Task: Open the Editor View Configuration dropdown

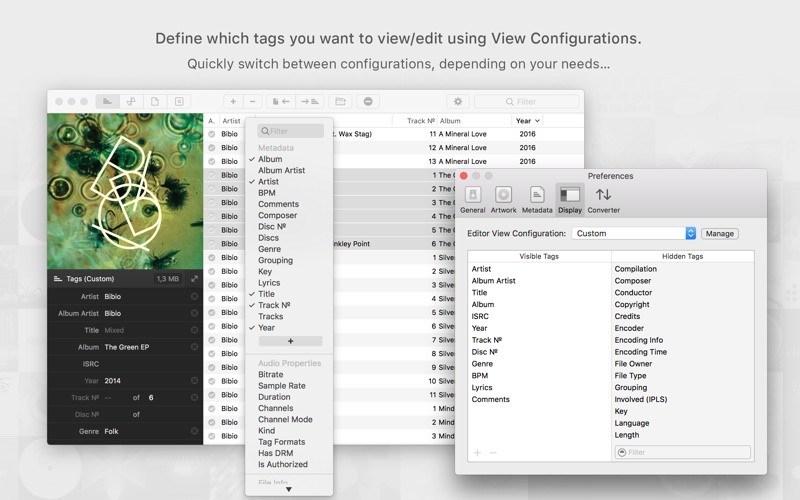Action: point(690,233)
